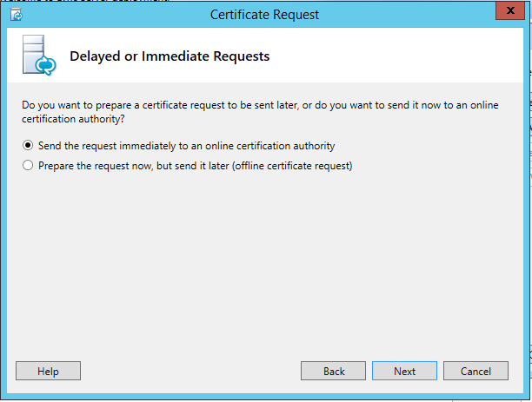Click the 'Certificate Request' title bar text
The height and width of the screenshot is (402, 532).
point(264,15)
